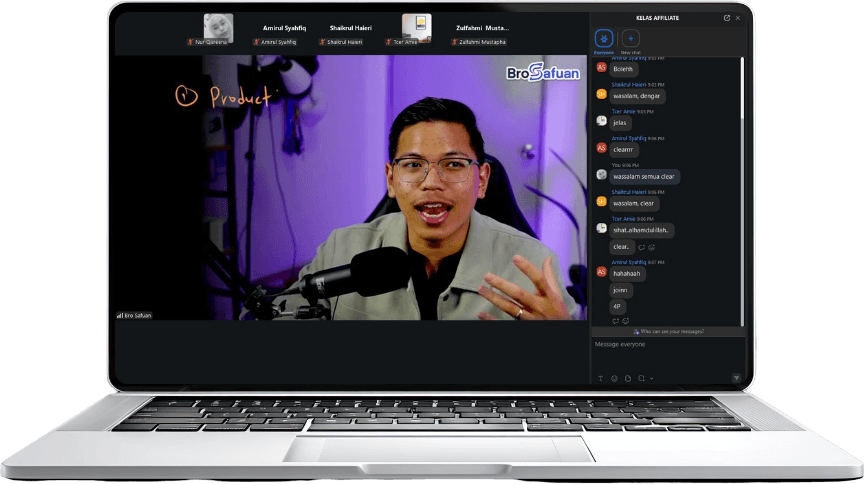Start a New chat with plus icon
864x484 pixels.
(631, 39)
